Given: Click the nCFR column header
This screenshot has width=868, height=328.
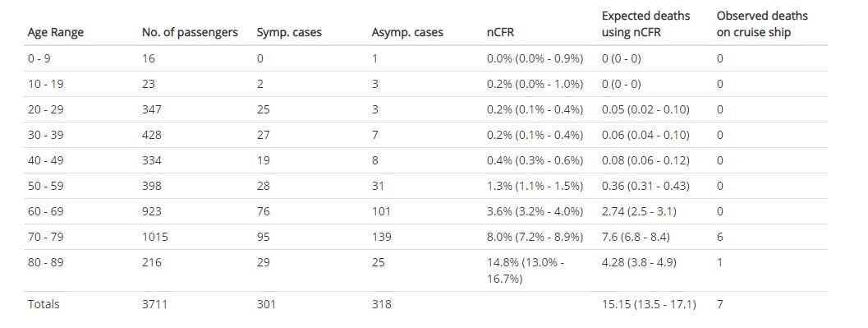Looking at the screenshot, I should pos(500,32).
